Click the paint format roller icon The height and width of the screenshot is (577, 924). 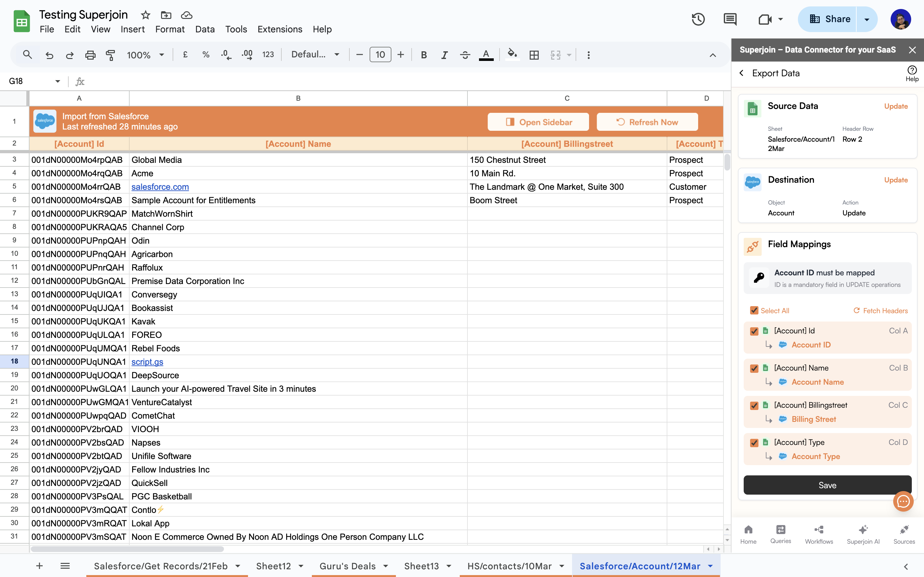click(x=110, y=55)
